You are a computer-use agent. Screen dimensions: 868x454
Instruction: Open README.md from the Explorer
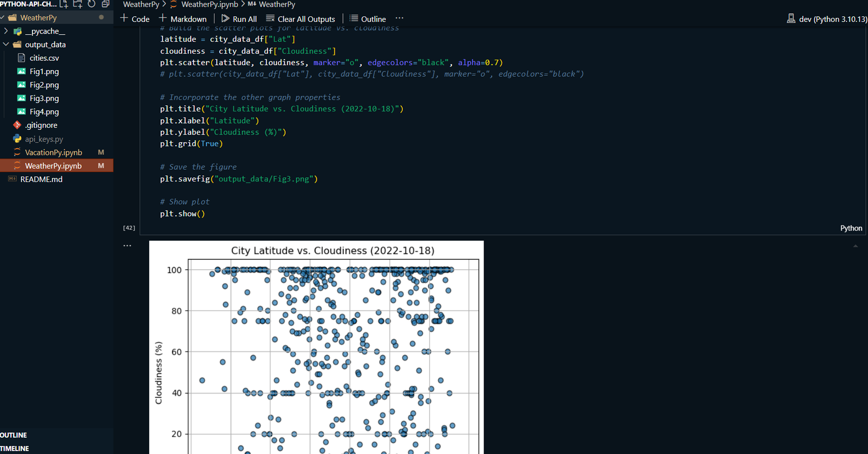(41, 179)
